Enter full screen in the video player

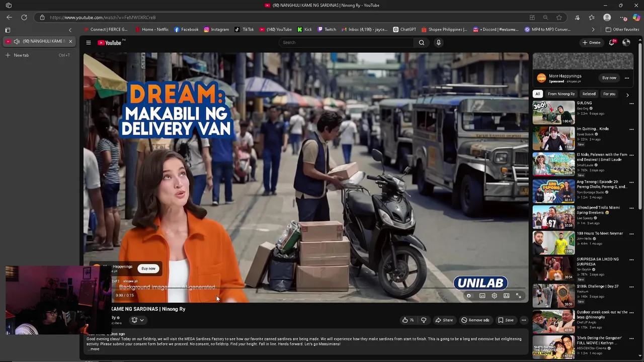coord(519,296)
